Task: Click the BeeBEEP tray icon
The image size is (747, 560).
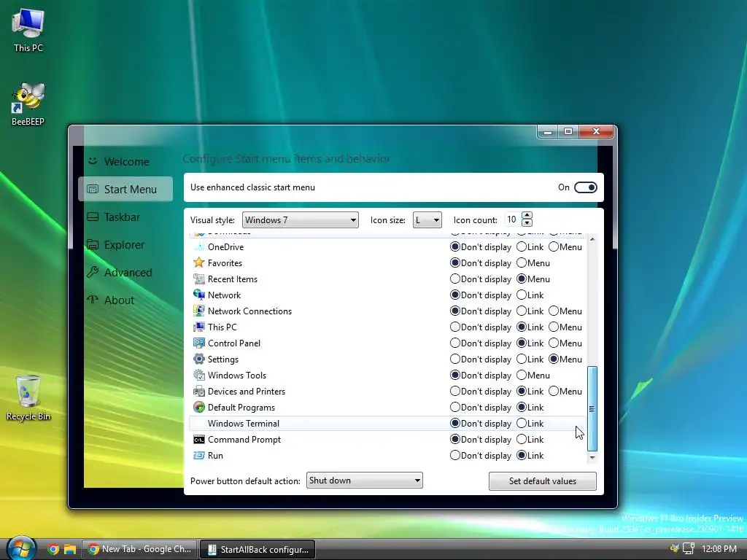Action: point(674,548)
